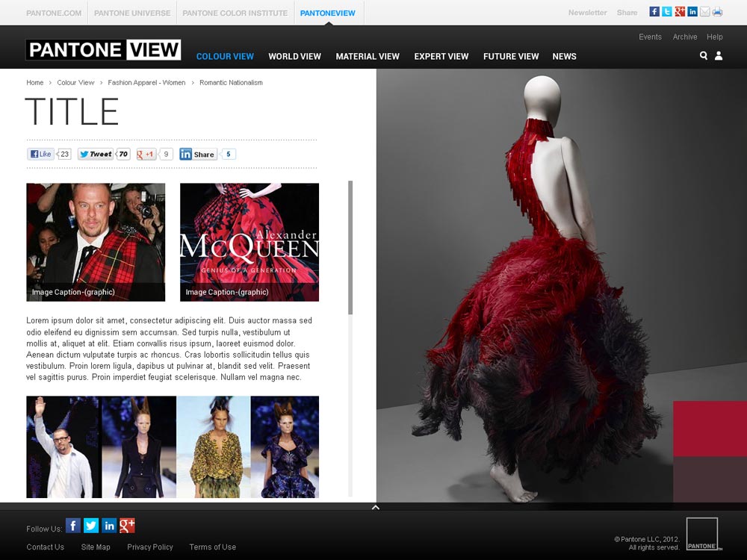Viewport: 747px width, 560px height.
Task: Open the Events link
Action: point(651,37)
